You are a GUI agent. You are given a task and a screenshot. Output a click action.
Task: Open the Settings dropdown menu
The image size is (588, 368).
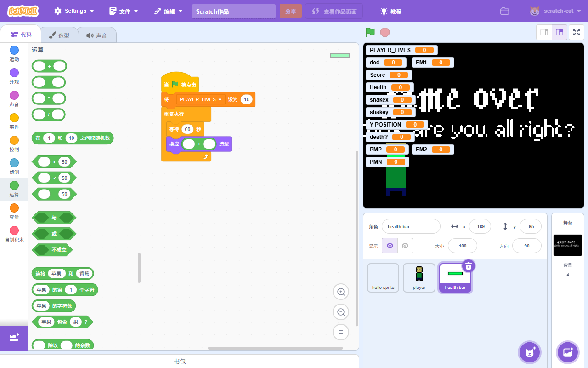pyautogui.click(x=74, y=11)
